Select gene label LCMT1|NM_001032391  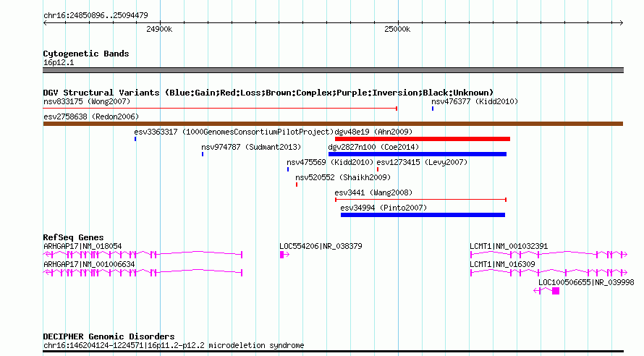(509, 246)
